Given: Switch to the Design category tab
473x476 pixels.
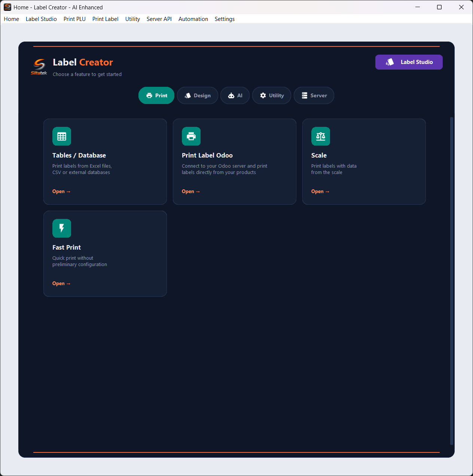Looking at the screenshot, I should pyautogui.click(x=198, y=95).
